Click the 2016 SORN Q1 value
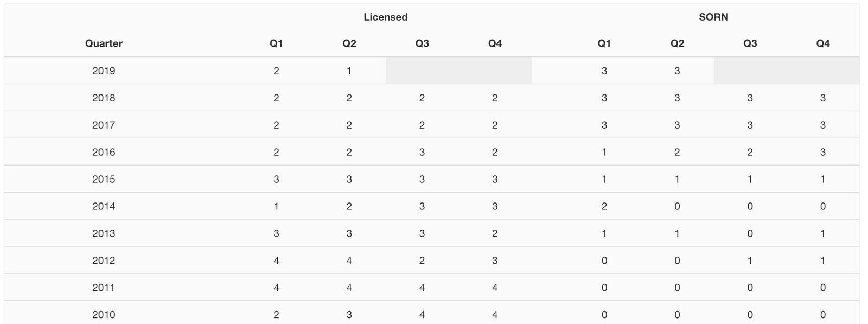The width and height of the screenshot is (868, 324). coord(604,152)
